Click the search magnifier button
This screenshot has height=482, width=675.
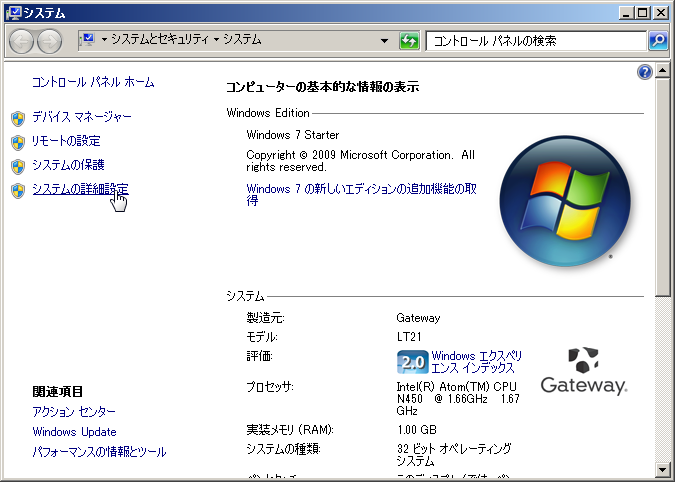pyautogui.click(x=658, y=41)
